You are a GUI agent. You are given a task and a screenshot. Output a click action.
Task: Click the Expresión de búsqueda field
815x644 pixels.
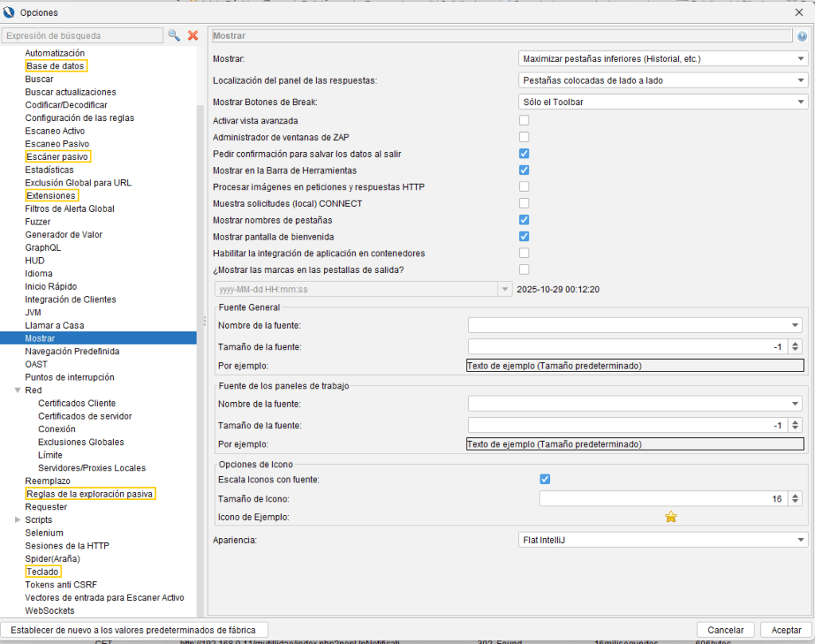82,36
